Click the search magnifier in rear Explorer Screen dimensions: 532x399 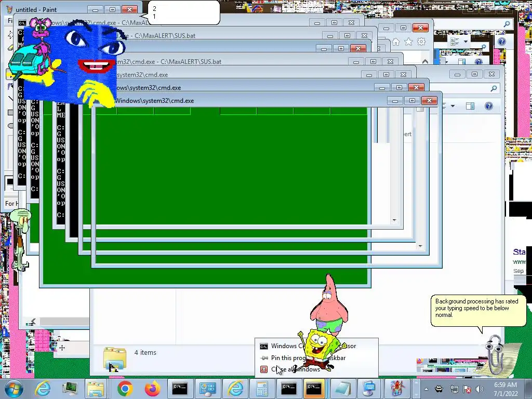pyautogui.click(x=507, y=24)
